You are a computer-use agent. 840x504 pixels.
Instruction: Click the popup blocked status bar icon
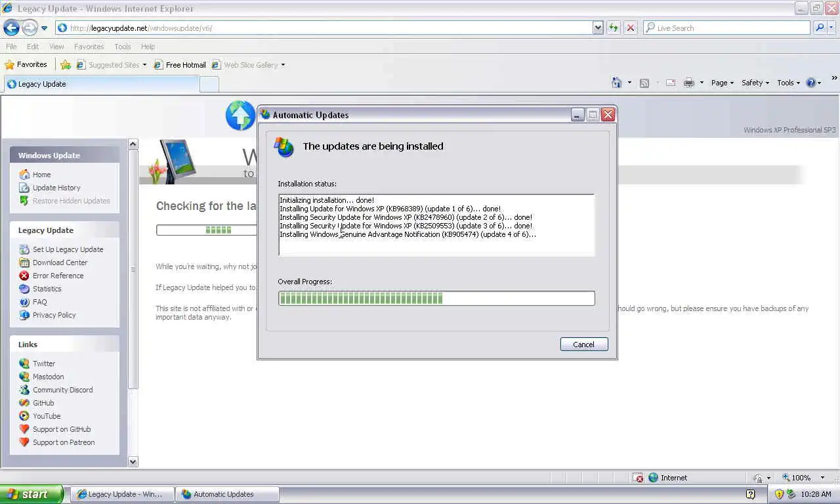pos(639,478)
